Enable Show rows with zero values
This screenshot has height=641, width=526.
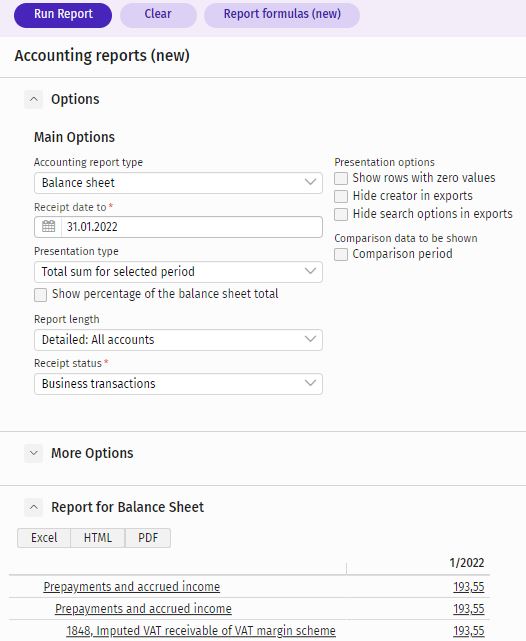[x=341, y=178]
